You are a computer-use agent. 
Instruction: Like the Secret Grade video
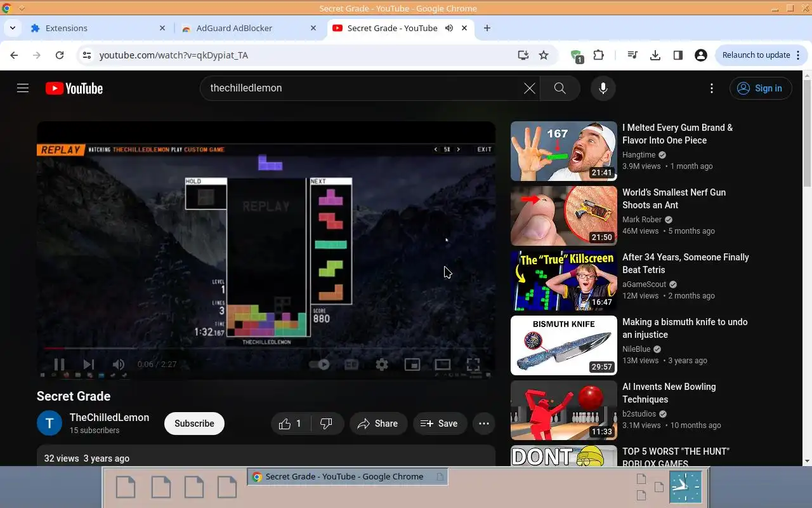coord(290,424)
